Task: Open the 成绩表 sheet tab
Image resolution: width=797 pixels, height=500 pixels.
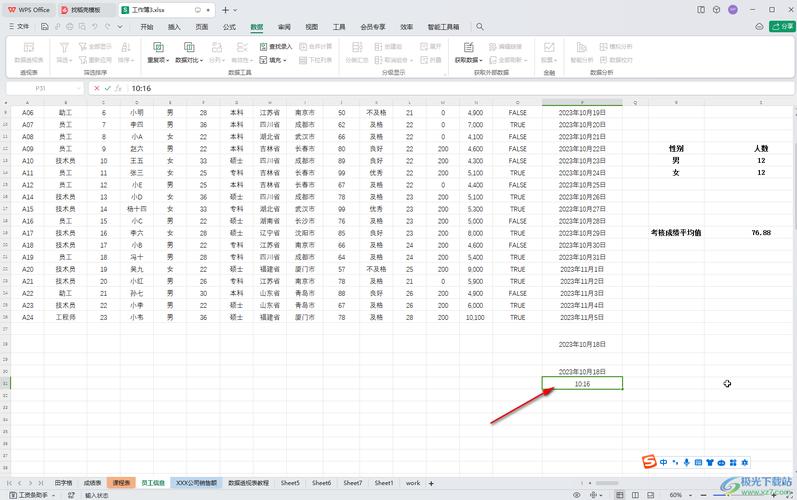Action: pyautogui.click(x=92, y=483)
